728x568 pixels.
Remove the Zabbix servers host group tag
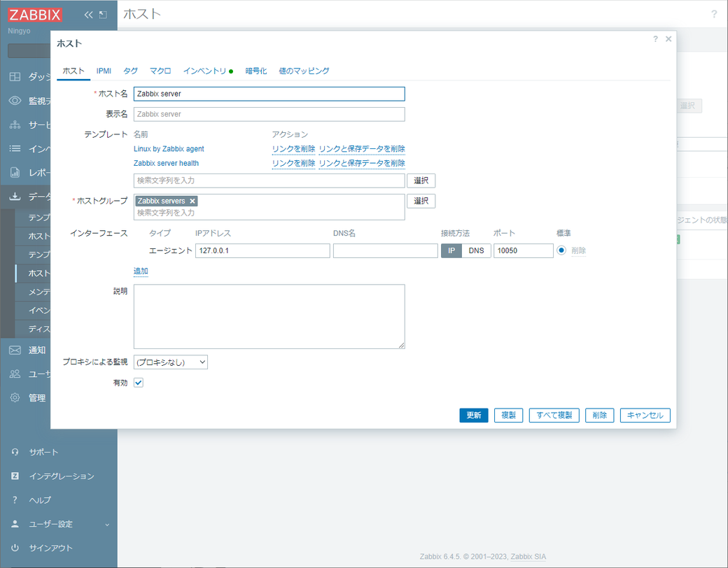click(192, 201)
